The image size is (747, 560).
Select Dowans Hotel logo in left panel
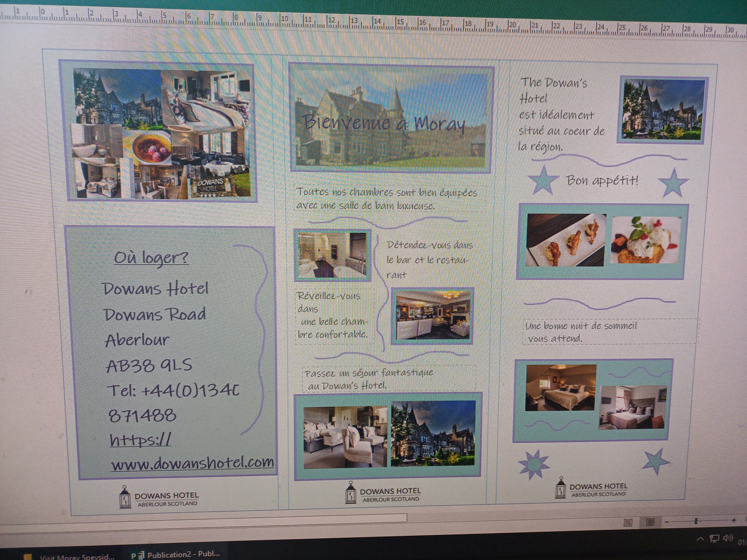point(159,497)
